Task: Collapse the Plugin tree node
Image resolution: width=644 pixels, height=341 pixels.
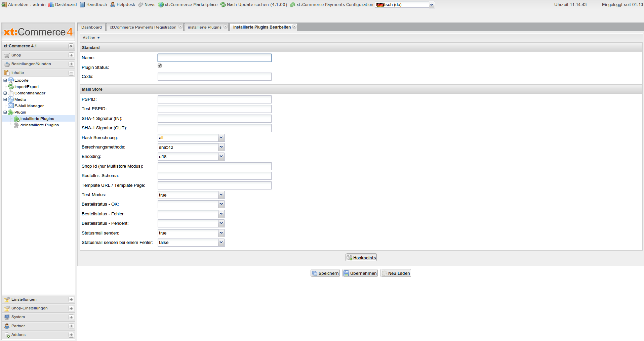Action: tap(5, 112)
